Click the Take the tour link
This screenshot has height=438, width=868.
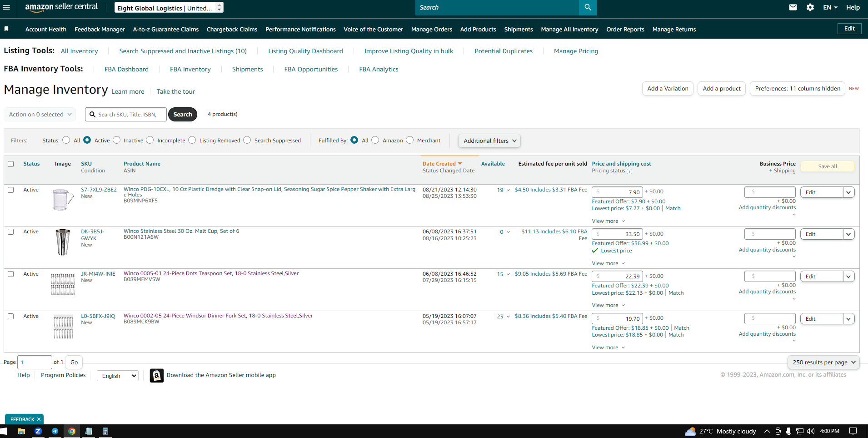click(175, 91)
